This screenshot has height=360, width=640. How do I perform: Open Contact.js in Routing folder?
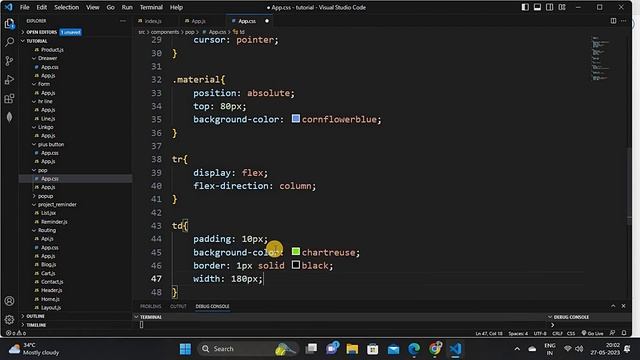52,282
